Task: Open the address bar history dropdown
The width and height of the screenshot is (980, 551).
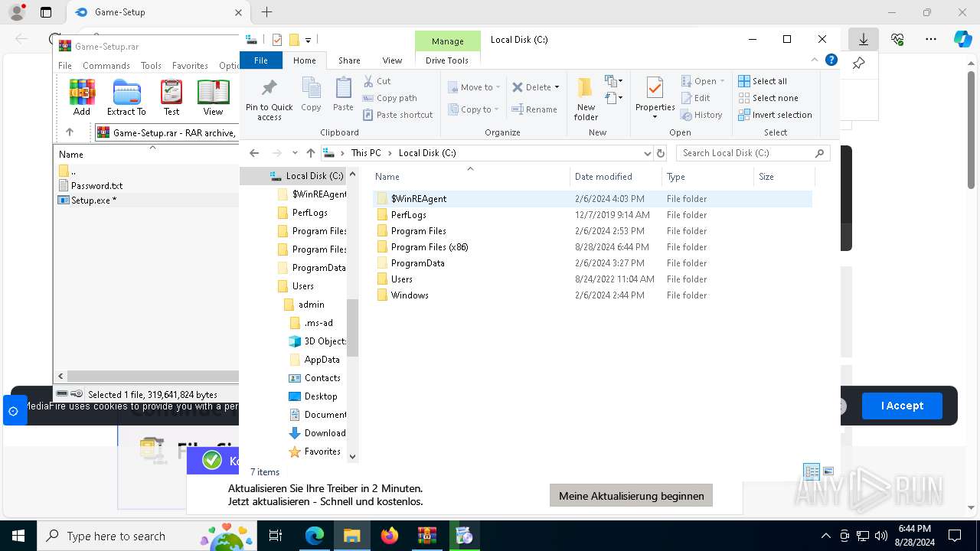Action: coord(648,153)
